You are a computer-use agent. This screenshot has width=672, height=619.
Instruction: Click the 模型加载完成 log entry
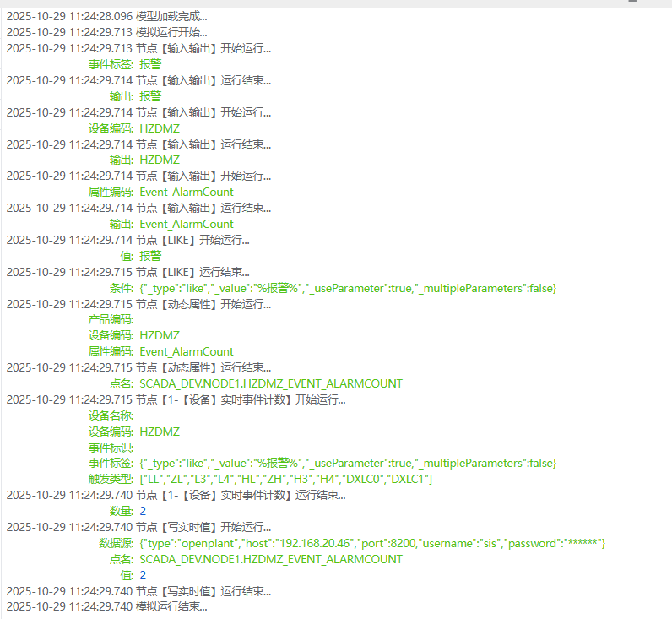106,16
